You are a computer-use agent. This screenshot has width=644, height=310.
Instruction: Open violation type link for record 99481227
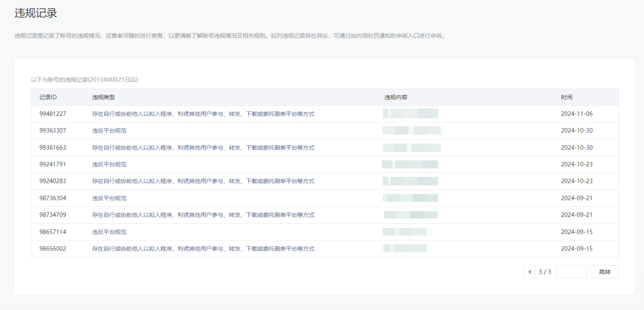[203, 114]
